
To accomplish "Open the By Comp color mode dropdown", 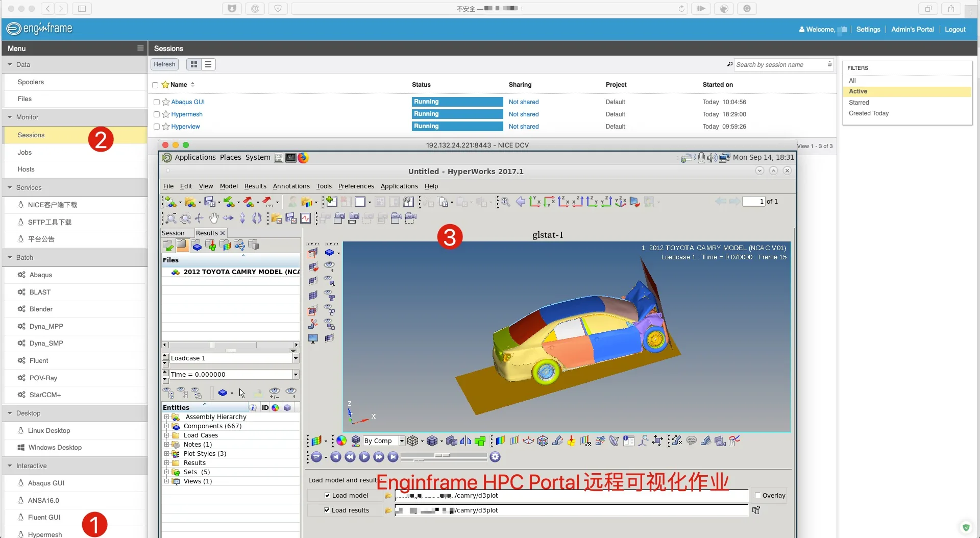I will 402,441.
